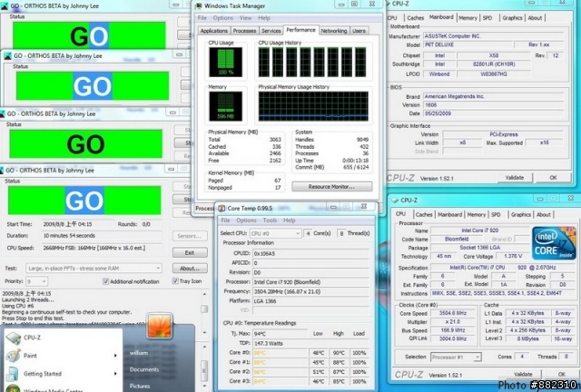The width and height of the screenshot is (581, 392).
Task: Open the View menu in Task Manager
Action: tap(245, 18)
